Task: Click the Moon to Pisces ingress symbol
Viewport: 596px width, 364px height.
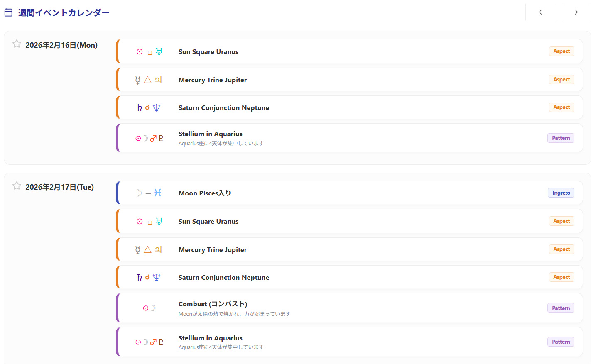Action: [148, 193]
